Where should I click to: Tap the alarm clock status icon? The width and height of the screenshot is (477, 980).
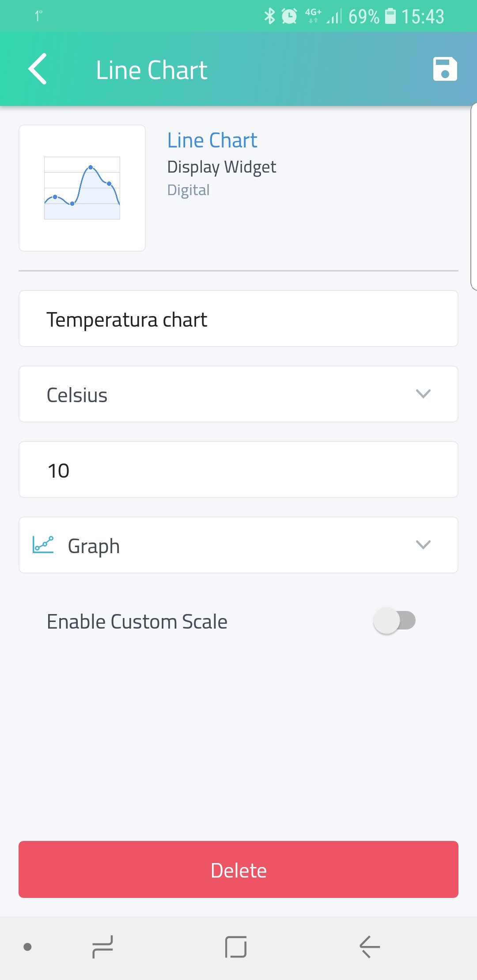coord(289,16)
